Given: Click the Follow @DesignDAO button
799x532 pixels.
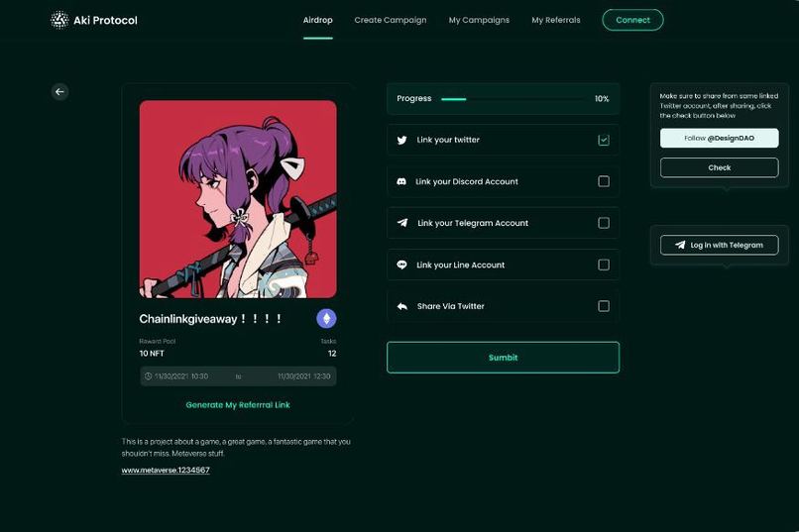Looking at the screenshot, I should (719, 138).
